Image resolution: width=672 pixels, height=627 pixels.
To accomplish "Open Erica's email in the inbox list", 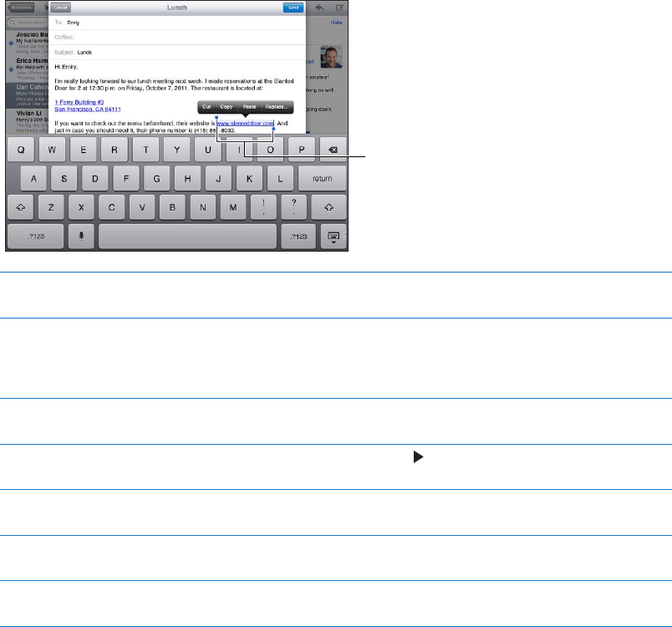I will (28, 69).
